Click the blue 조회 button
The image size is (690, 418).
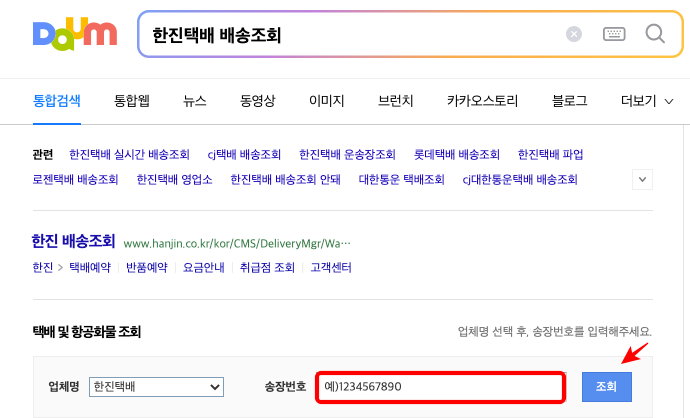tap(606, 387)
